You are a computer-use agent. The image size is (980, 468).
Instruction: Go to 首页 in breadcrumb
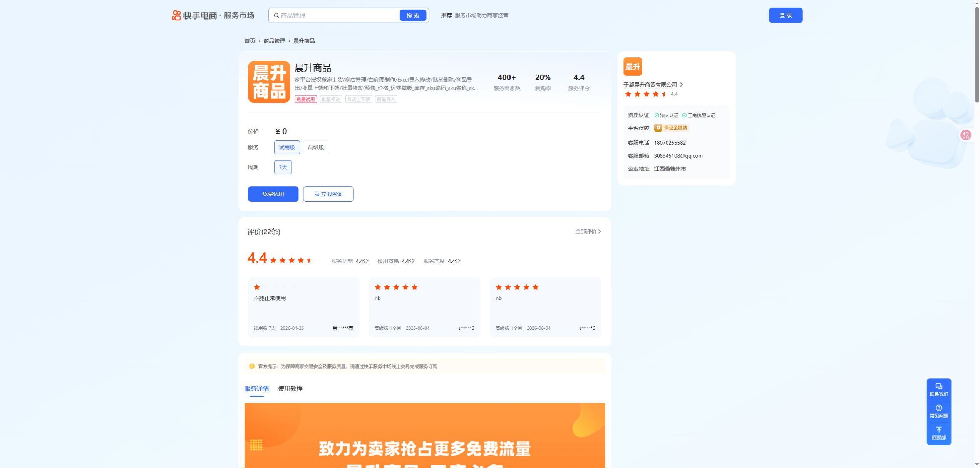(250, 41)
